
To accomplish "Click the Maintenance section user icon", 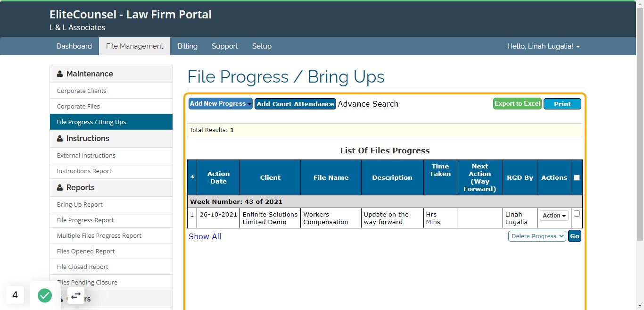I will [60, 74].
